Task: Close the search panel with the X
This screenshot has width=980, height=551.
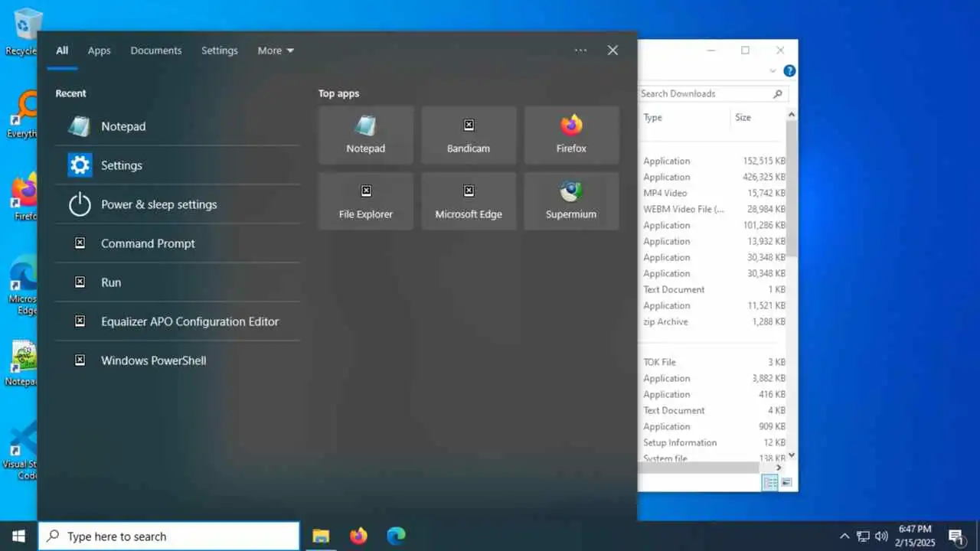Action: [x=612, y=51]
